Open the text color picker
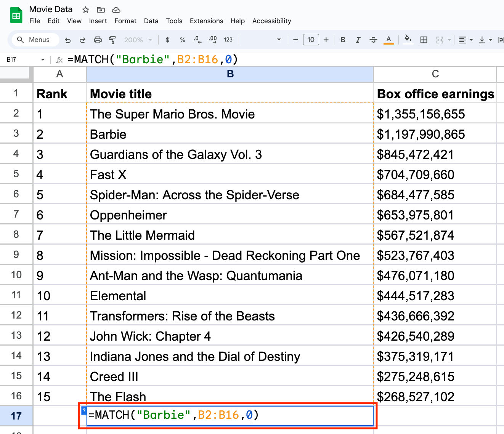The height and width of the screenshot is (434, 504). tap(388, 40)
